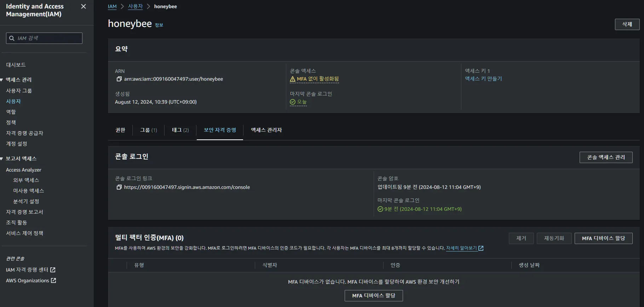Click the external link icon after 자세히 알아보기
Viewport: 644px width, 307px height.
point(481,248)
